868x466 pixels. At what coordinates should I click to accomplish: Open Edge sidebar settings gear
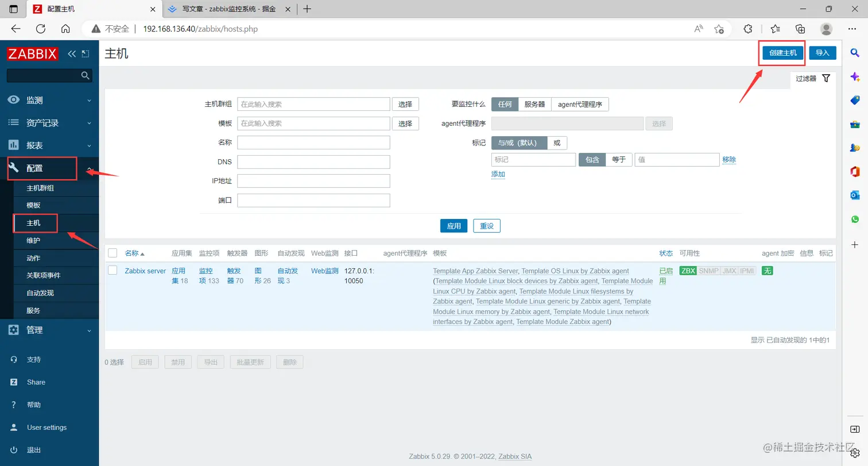click(x=855, y=453)
